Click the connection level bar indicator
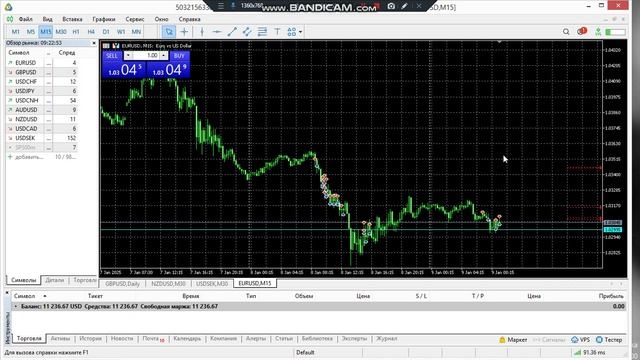 (616, 32)
